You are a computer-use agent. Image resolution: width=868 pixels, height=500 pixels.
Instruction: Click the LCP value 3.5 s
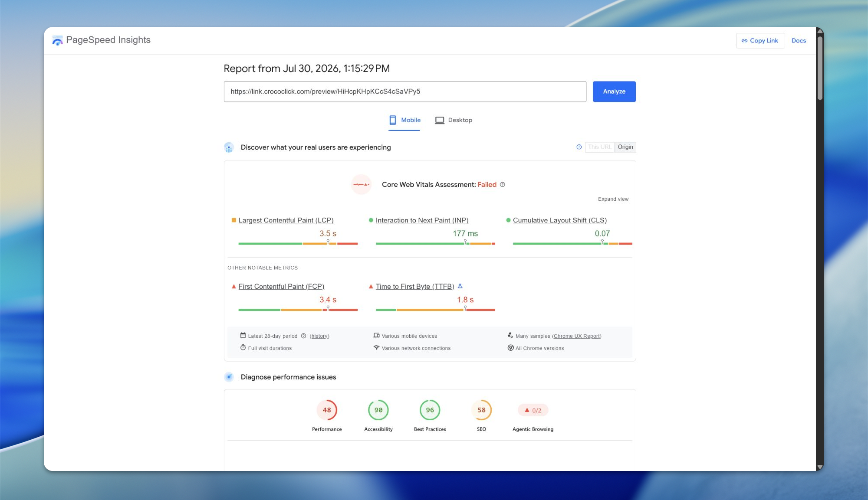click(x=328, y=234)
